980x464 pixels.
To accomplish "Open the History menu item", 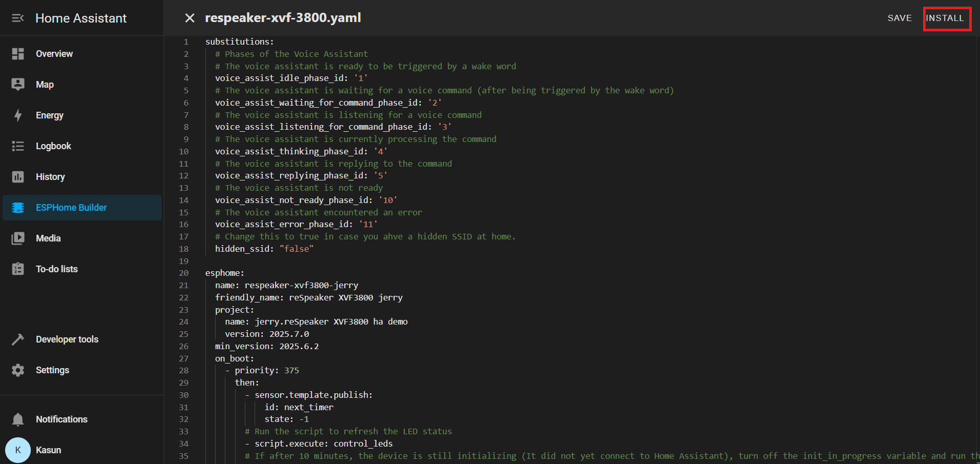I will click(x=82, y=177).
